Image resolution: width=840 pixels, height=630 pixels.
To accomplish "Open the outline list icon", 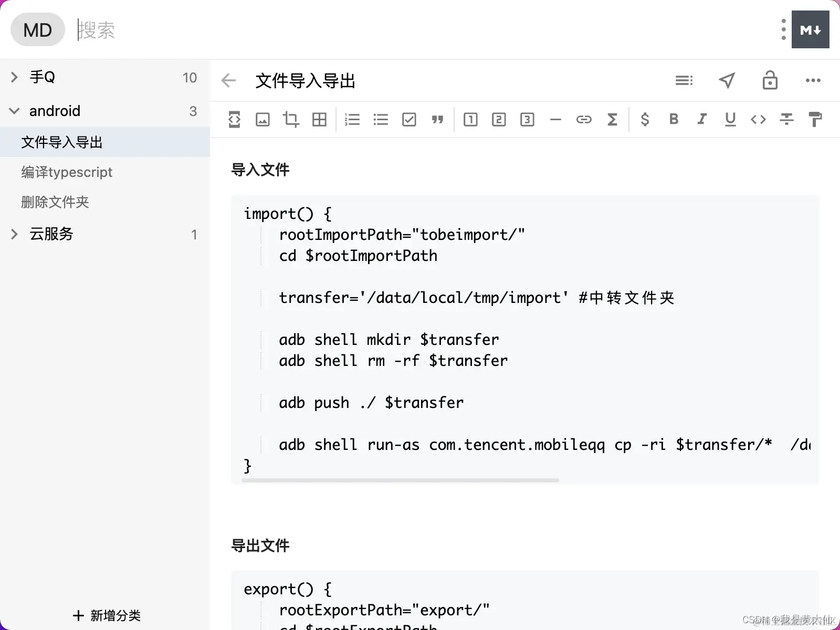I will [684, 80].
